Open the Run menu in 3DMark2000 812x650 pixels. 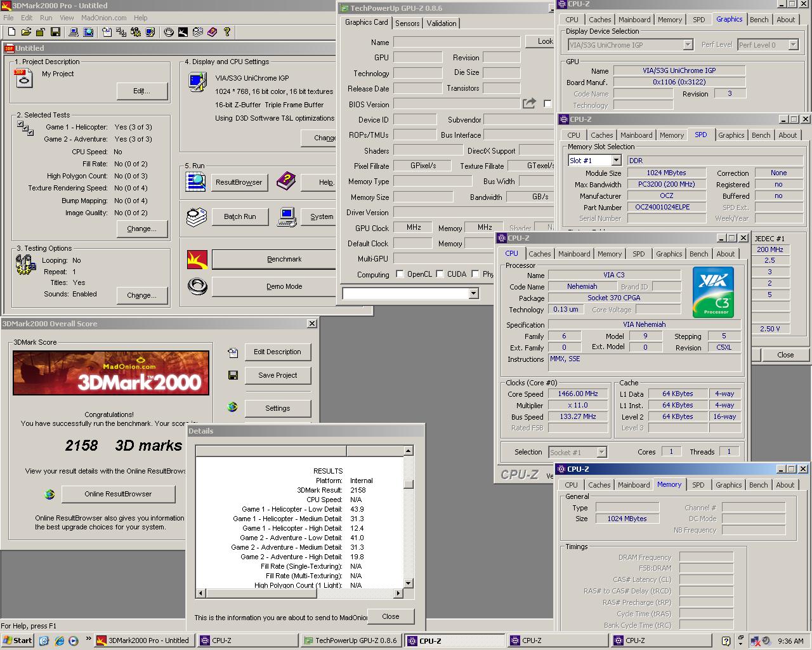46,18
